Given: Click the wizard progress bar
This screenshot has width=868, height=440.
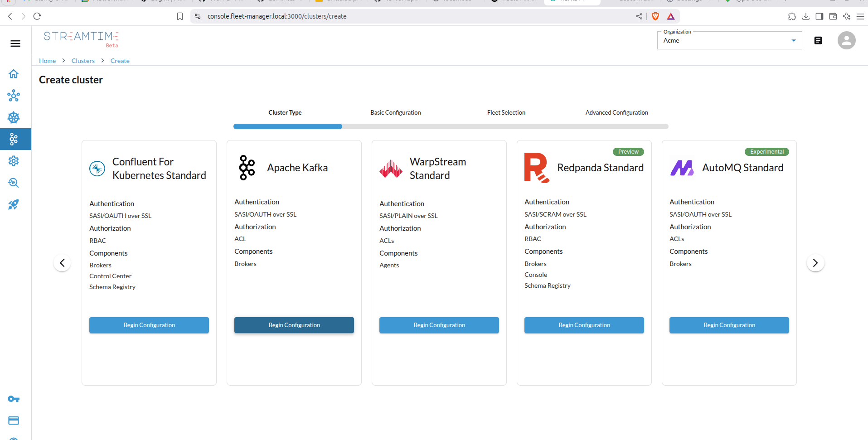Looking at the screenshot, I should pos(451,126).
